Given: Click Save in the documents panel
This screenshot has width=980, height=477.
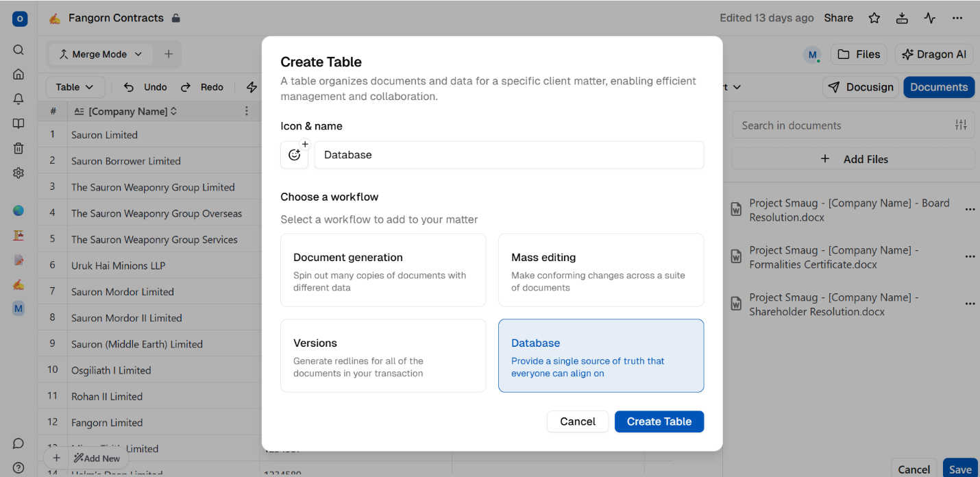Looking at the screenshot, I should click(x=960, y=469).
